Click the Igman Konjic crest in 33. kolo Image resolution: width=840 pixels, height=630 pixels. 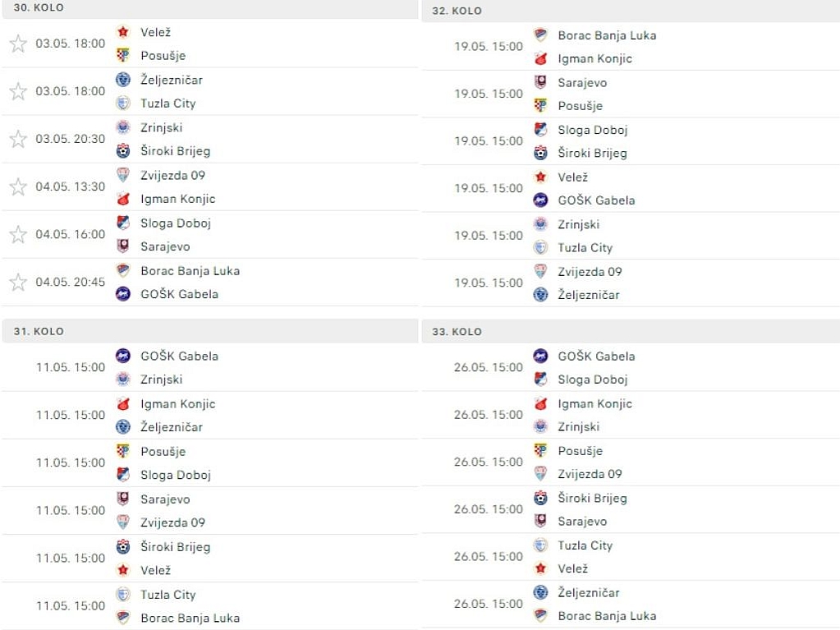(540, 403)
